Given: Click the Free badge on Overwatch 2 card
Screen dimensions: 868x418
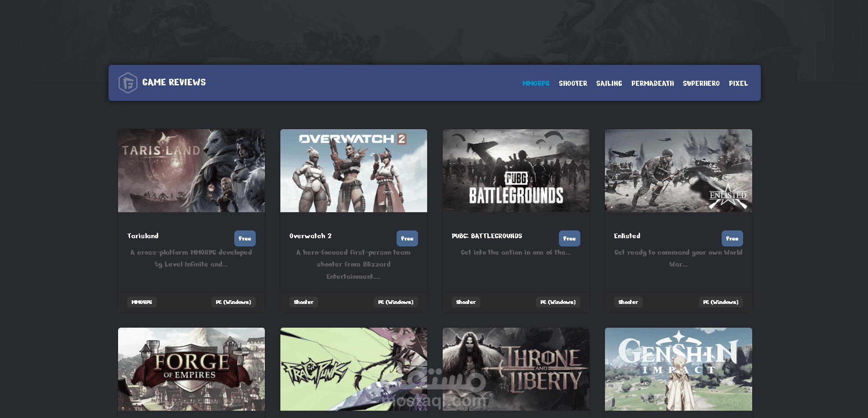Looking at the screenshot, I should [x=407, y=239].
